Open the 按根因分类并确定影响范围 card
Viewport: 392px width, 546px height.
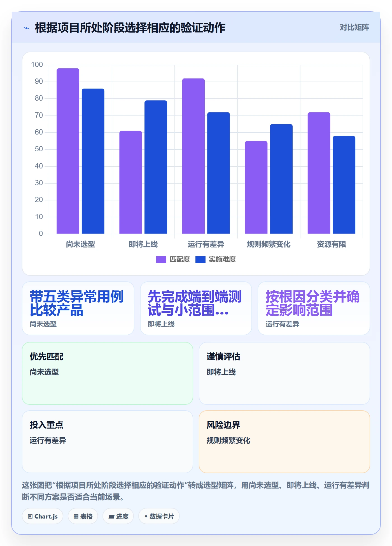pyautogui.click(x=314, y=308)
